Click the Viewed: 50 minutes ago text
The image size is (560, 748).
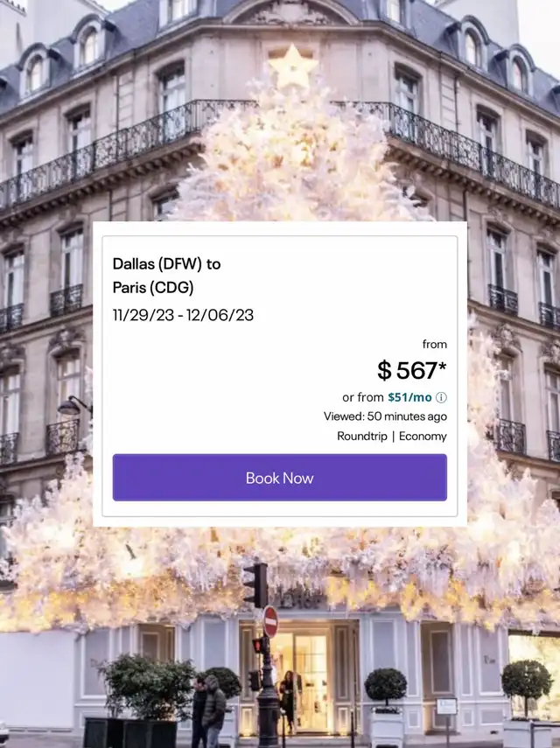(x=385, y=416)
